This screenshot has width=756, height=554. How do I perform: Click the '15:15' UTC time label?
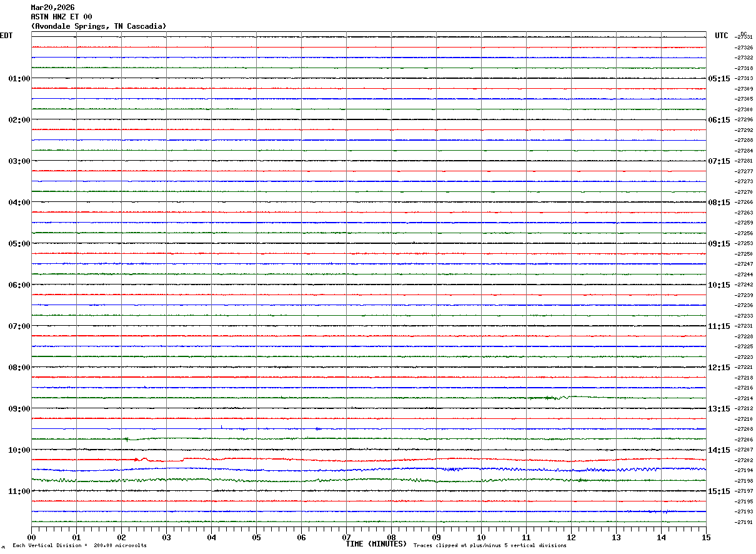tap(719, 491)
